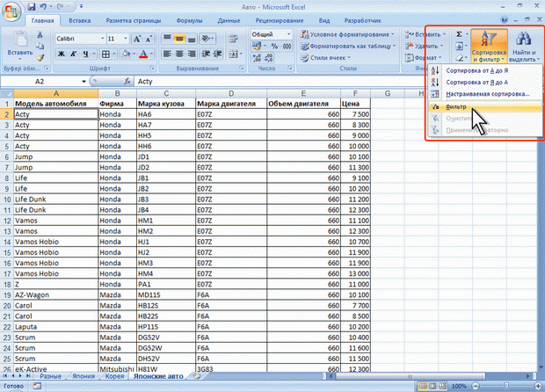This screenshot has height=392, width=545.
Task: Expand Стили ячеек menu
Action: (325, 58)
